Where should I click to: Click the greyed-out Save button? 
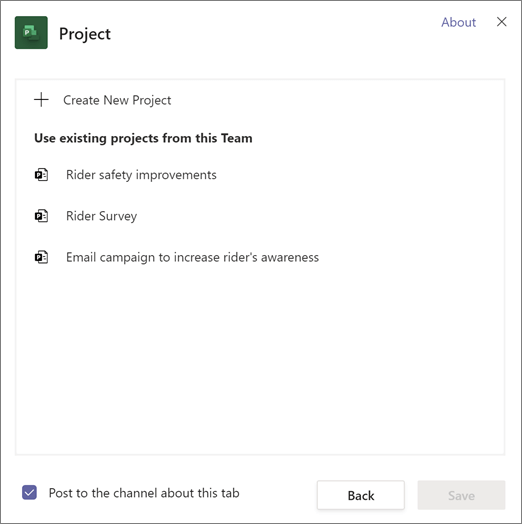coord(461,495)
